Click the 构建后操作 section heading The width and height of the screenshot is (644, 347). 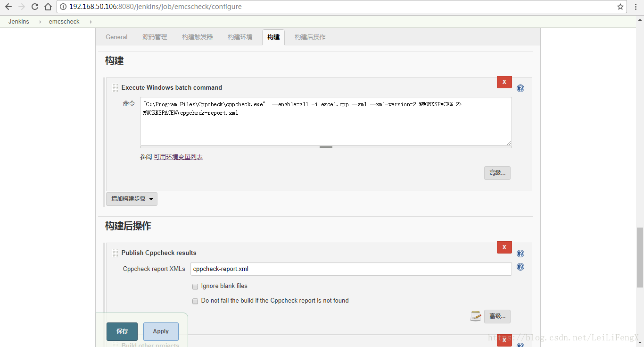128,226
